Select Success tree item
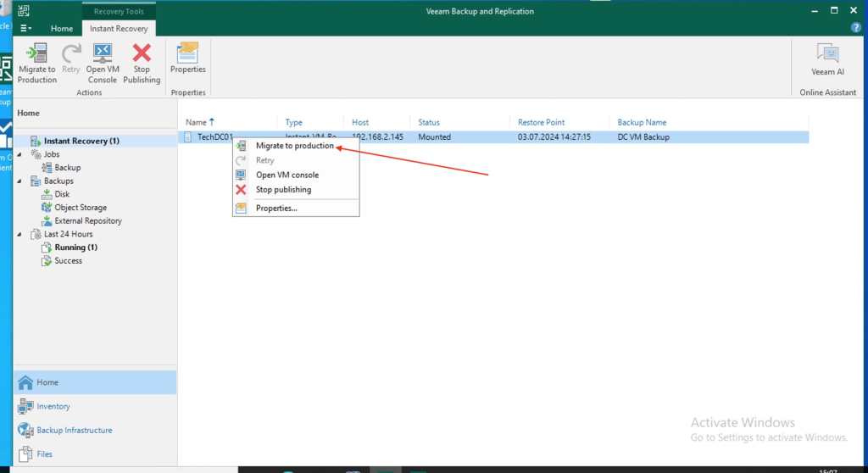Screen dimensions: 868x473 68,260
